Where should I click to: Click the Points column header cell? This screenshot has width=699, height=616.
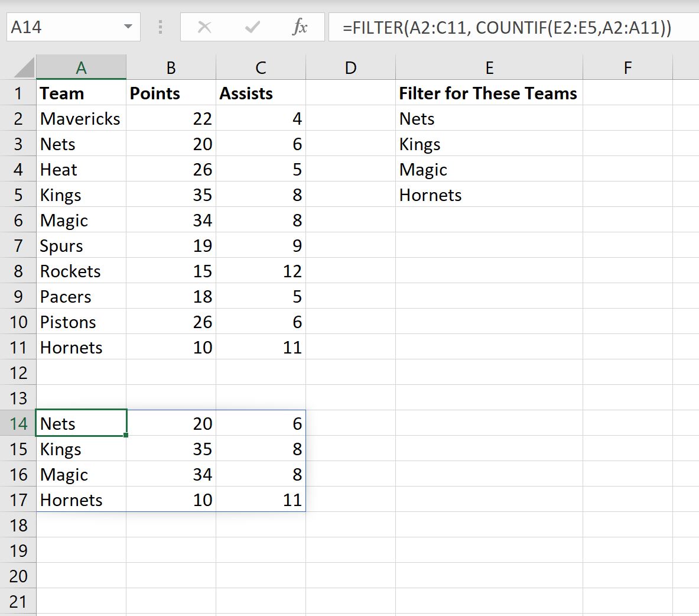[x=170, y=93]
